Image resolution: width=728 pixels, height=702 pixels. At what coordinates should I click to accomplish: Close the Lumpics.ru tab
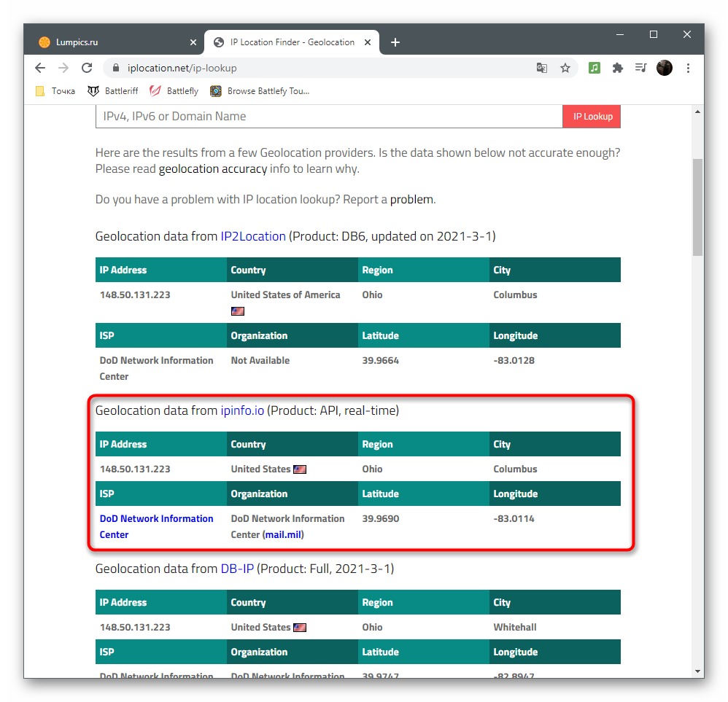click(x=193, y=42)
